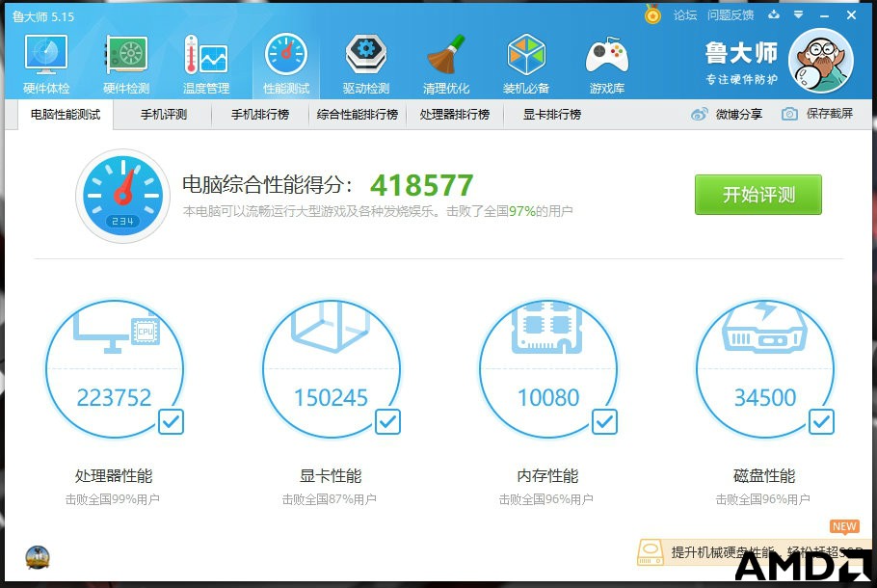Click the graphics score 150245
Image resolution: width=877 pixels, height=588 pixels.
tap(332, 398)
